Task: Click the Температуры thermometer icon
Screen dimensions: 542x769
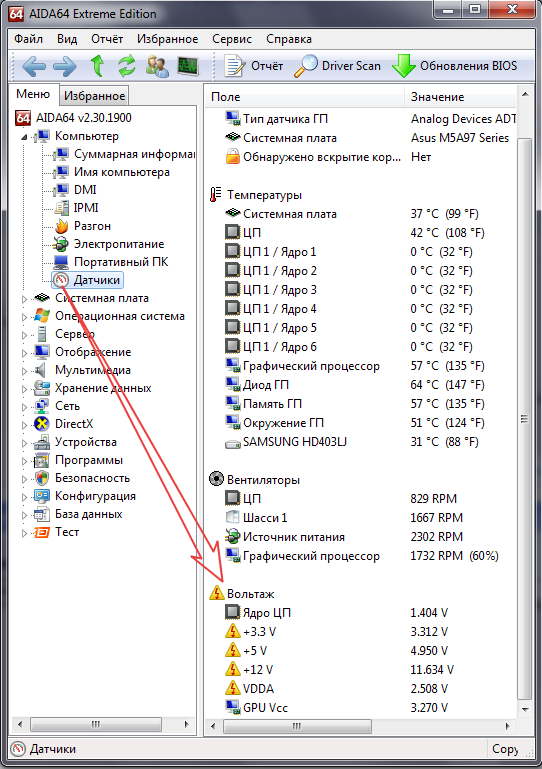Action: [x=215, y=195]
